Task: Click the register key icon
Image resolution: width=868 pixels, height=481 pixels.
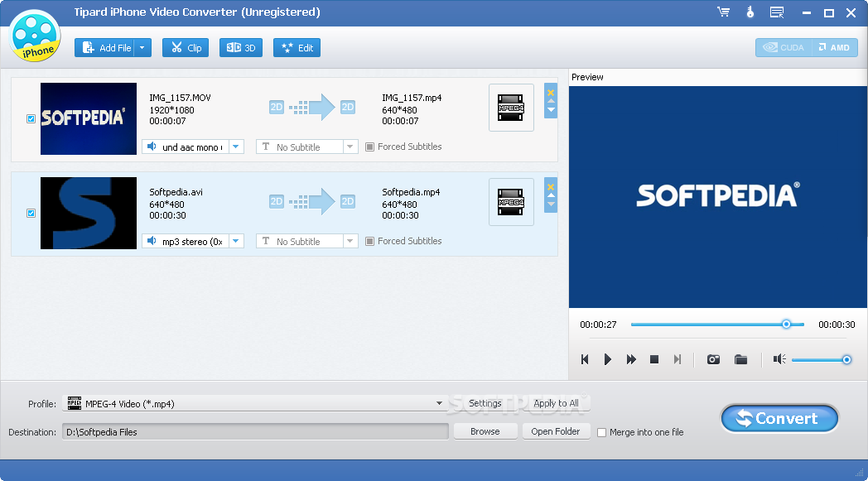Action: (x=750, y=12)
